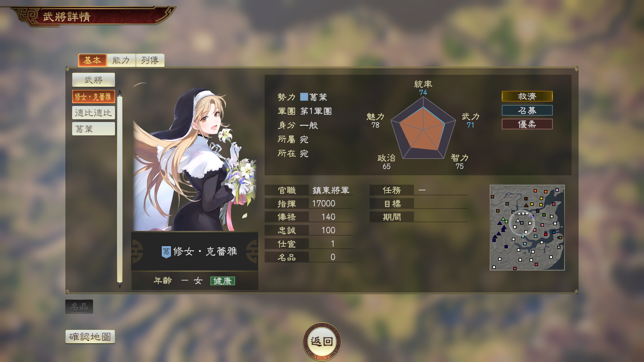Viewport: 644px width, 362px height.
Task: Select 德比德比 in the officer list
Action: tap(93, 113)
